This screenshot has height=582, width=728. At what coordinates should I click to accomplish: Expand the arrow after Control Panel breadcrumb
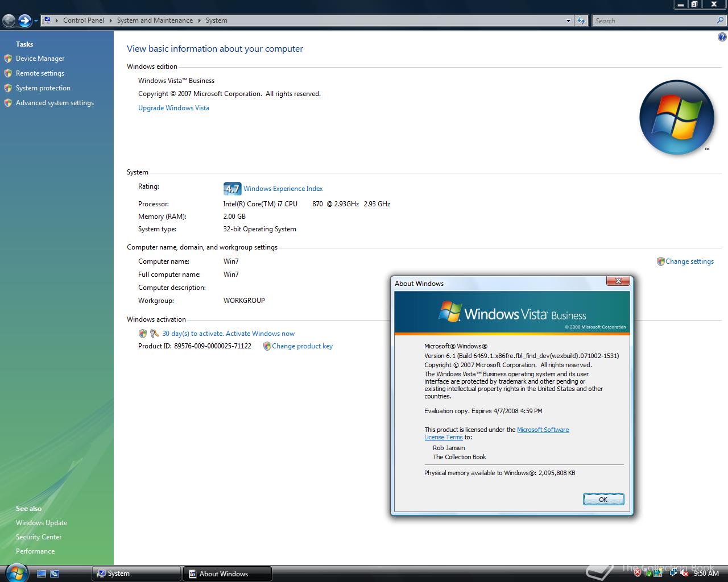(111, 20)
